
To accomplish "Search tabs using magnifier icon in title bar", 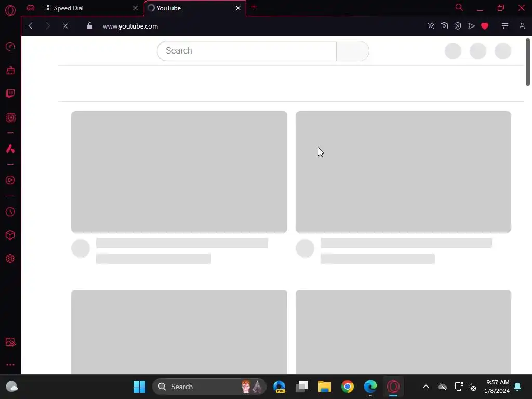I will point(459,7).
